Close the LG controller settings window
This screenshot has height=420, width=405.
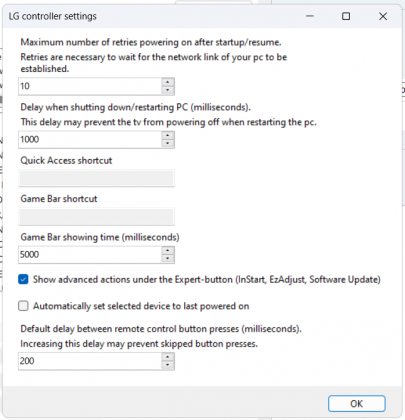click(x=383, y=16)
